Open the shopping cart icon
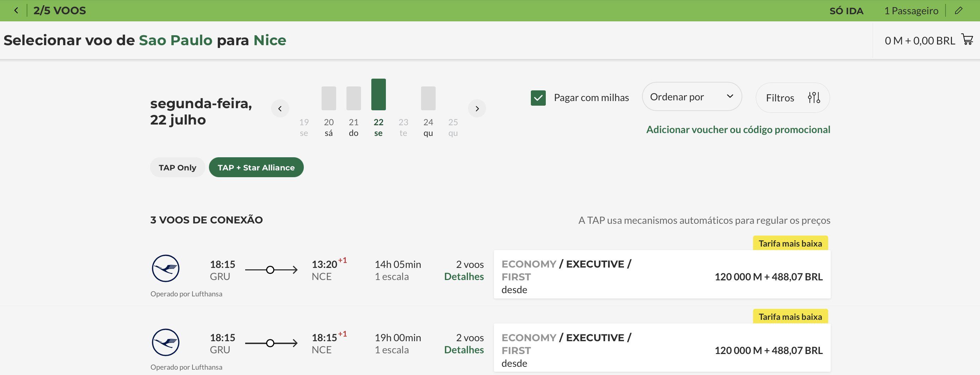 (968, 39)
